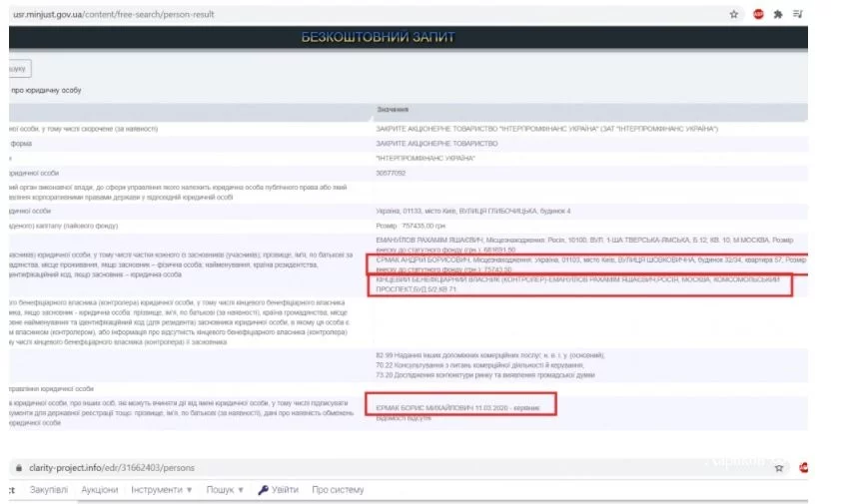Select the КІНЦЕВИЙ БЕНЕФІЦІАРНИЙ ВЛАСНИК entry

pos(577,284)
